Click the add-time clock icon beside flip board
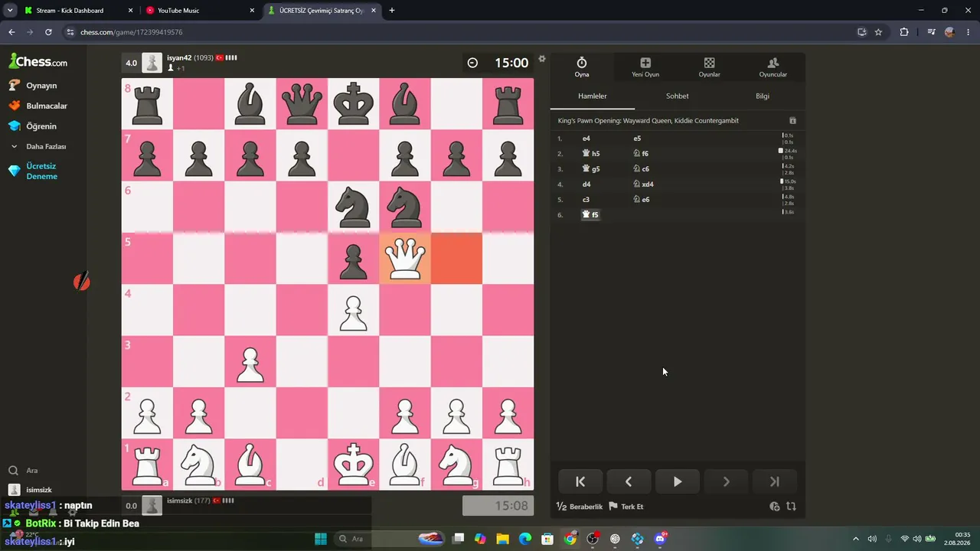Screen dimensions: 980x551 pyautogui.click(x=774, y=507)
